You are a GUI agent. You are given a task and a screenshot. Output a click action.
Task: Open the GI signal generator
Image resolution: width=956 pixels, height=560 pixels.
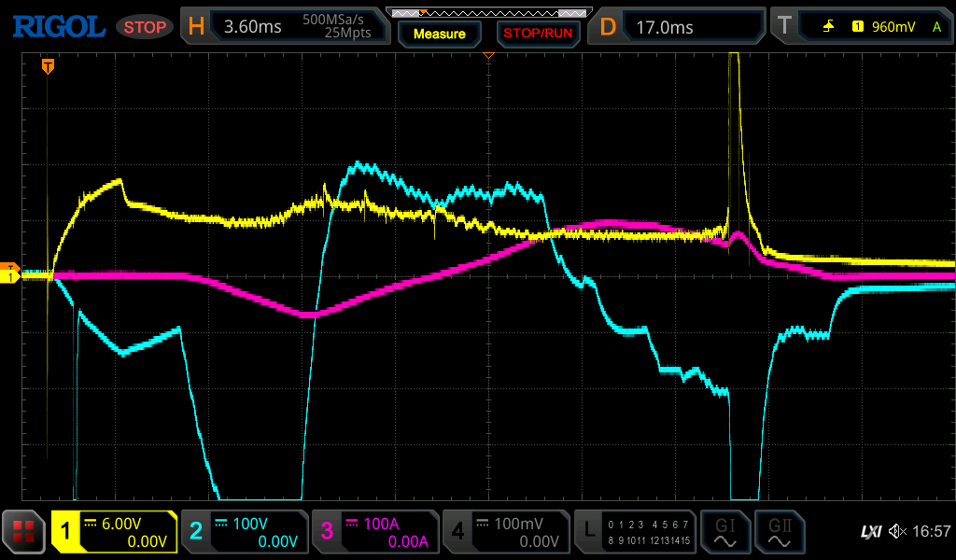coord(724,532)
